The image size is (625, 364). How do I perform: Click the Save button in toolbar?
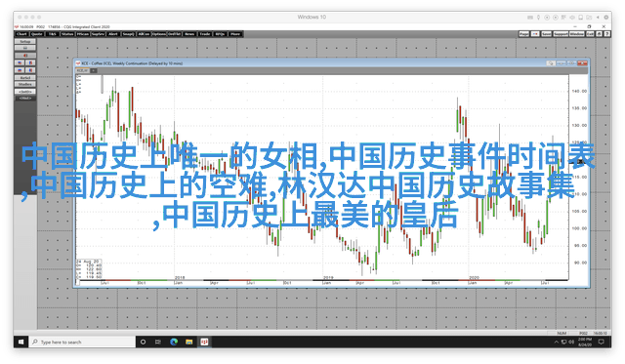[x=546, y=34]
